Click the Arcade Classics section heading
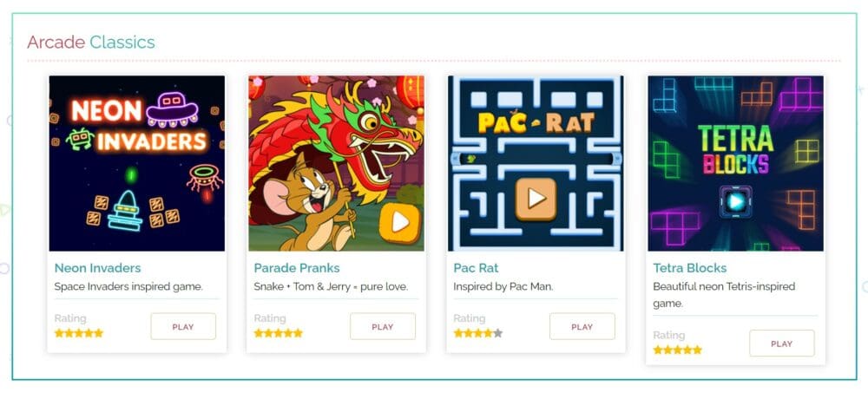The height and width of the screenshot is (393, 868). 91,42
